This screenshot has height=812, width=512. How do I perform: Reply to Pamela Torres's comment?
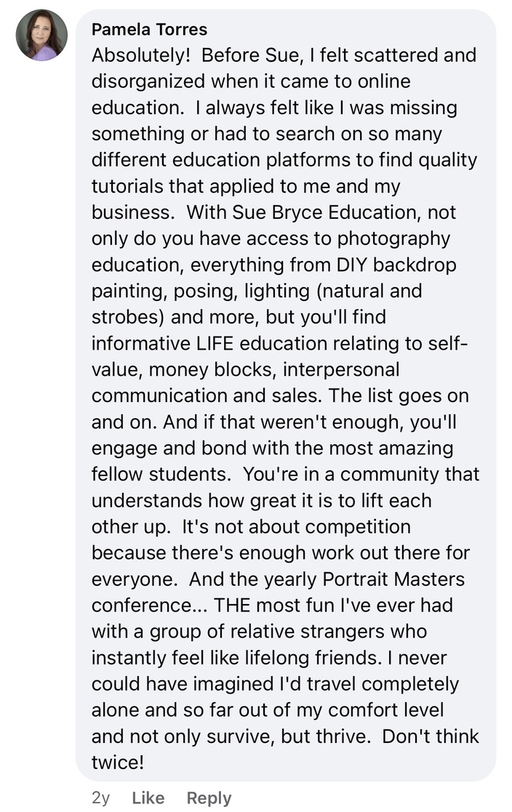click(x=209, y=797)
